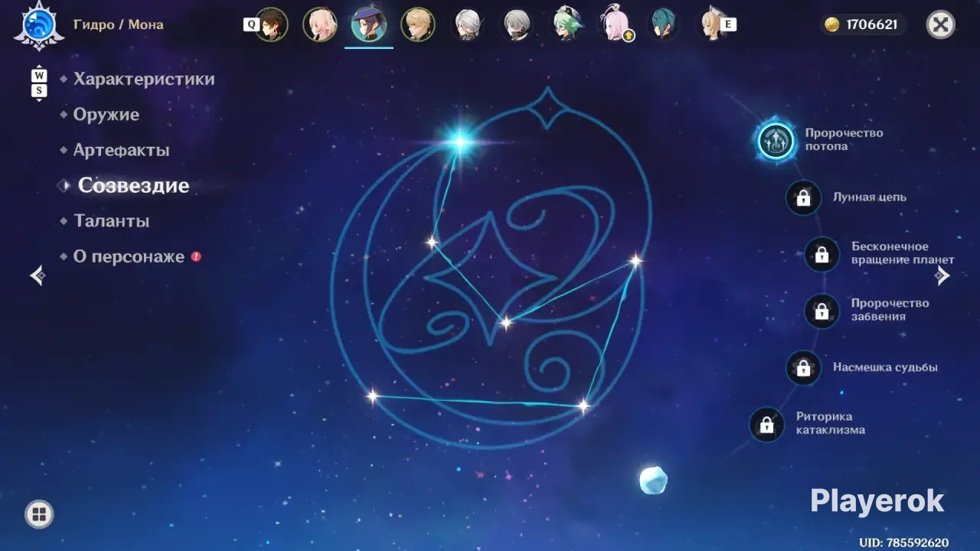Click the Насмешка судьбы label
The width and height of the screenshot is (980, 551).
pyautogui.click(x=885, y=367)
